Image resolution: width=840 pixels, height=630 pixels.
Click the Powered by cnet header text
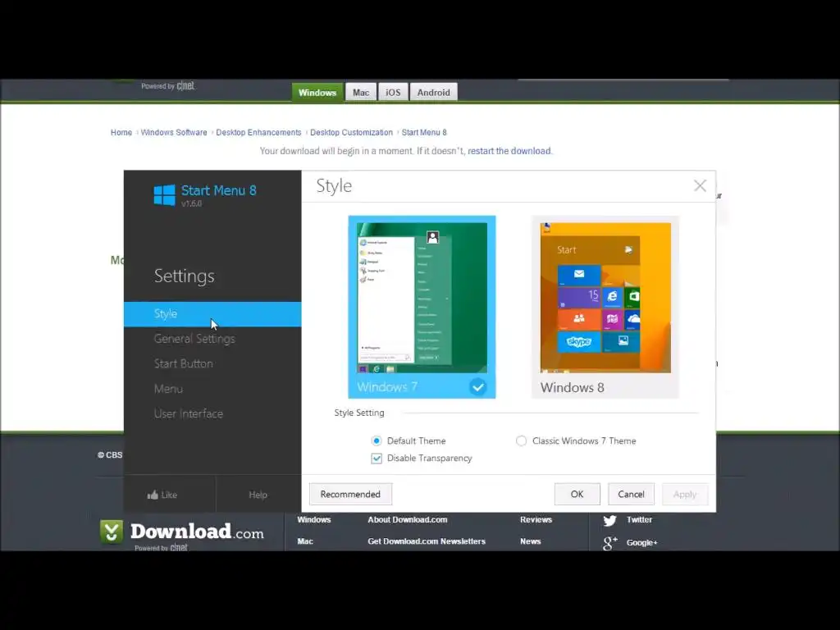pyautogui.click(x=167, y=86)
